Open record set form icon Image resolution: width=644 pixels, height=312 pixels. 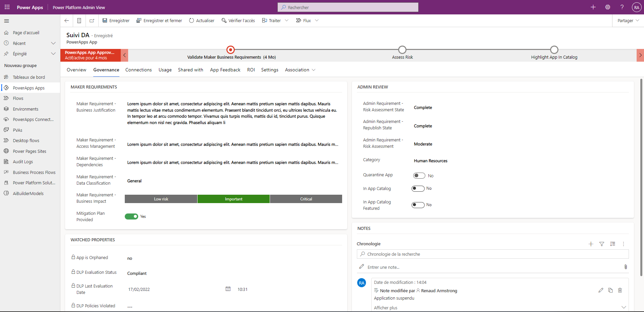click(79, 20)
